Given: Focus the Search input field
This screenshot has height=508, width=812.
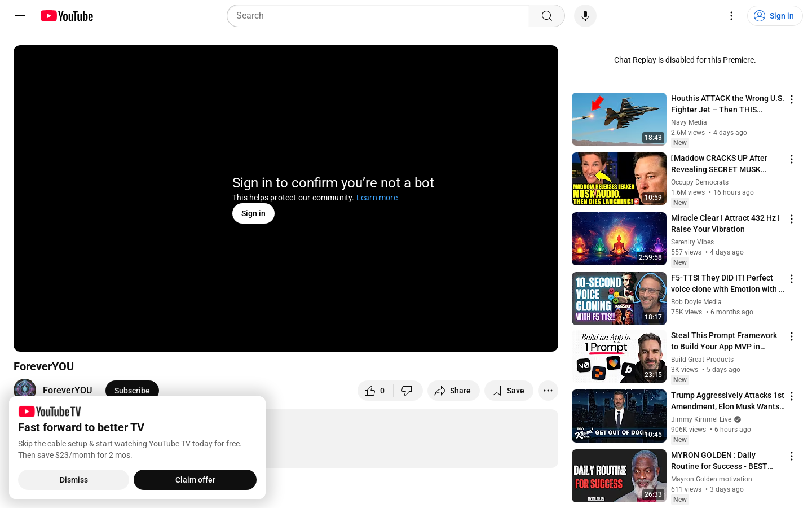Looking at the screenshot, I should [378, 16].
